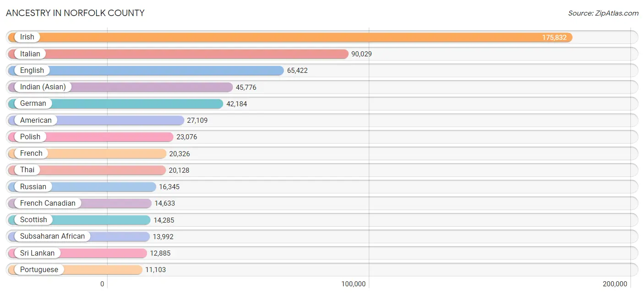Select the 16,345 Russian value
644x295 pixels.
coord(169,187)
